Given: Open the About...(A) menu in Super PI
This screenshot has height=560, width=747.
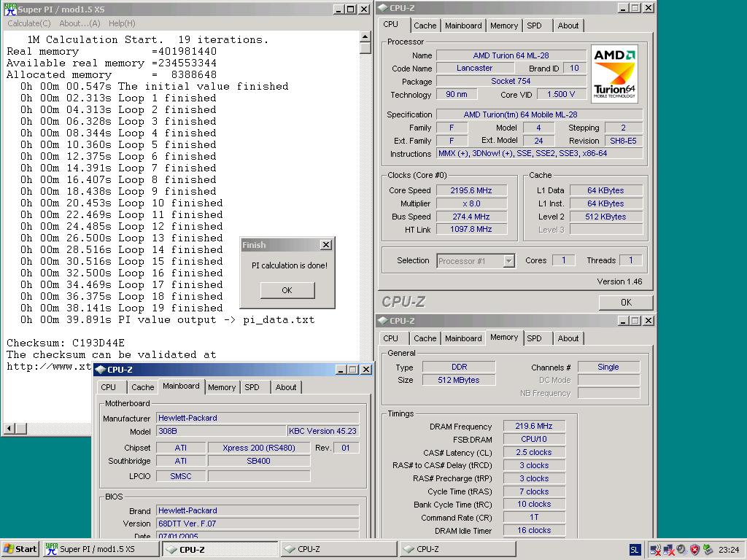Looking at the screenshot, I should (x=80, y=23).
